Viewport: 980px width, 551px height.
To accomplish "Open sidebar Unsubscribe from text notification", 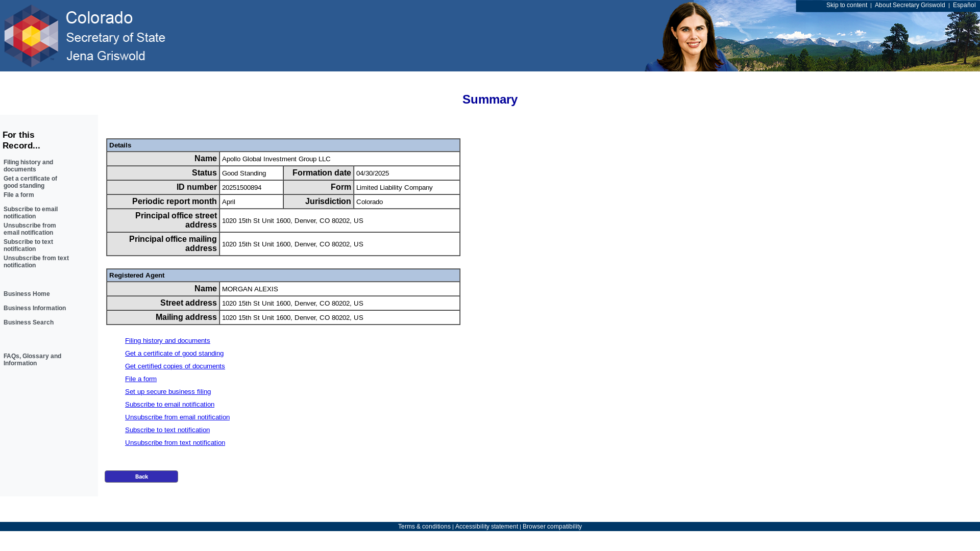I will click(36, 262).
